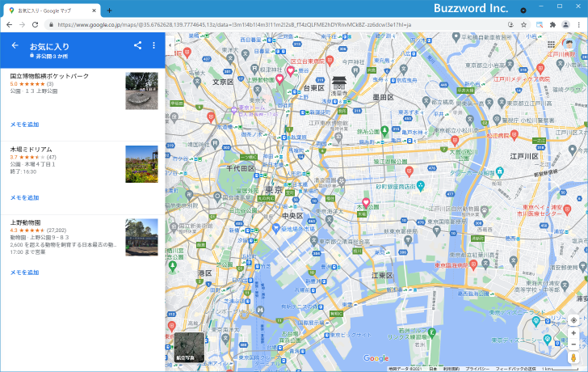Open Chrome three-dot menu
The height and width of the screenshot is (372, 588).
579,25
